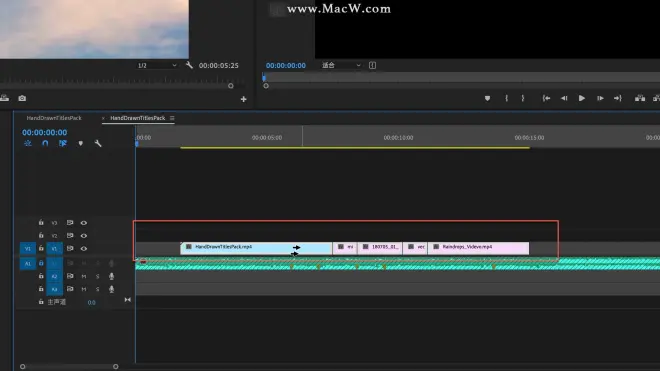Toggle V3 track visibility eye
Viewport: 660px width, 371px height.
(x=84, y=223)
